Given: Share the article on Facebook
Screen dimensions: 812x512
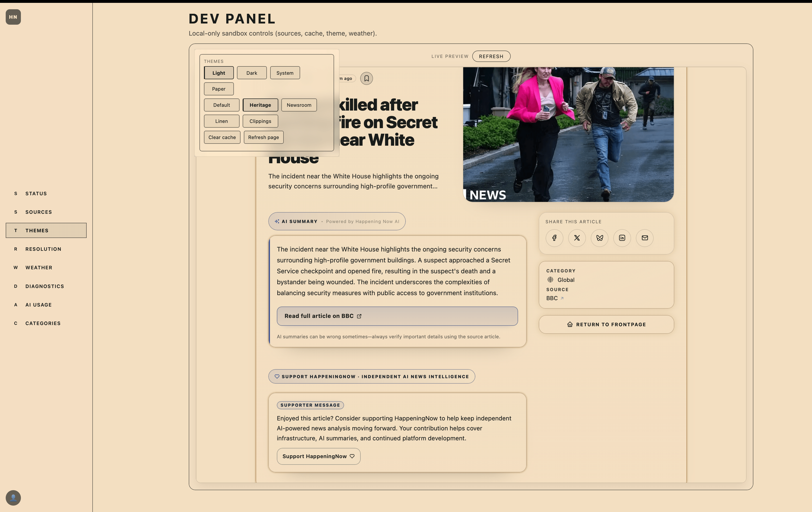Looking at the screenshot, I should coord(554,238).
